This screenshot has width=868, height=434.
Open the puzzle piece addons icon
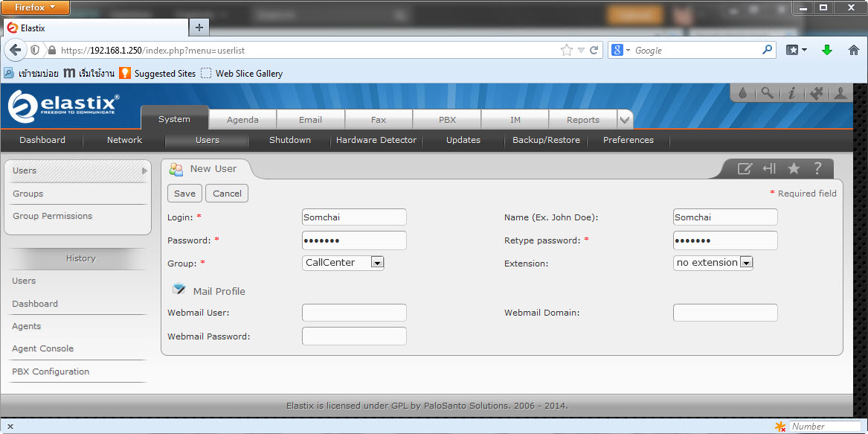(x=816, y=93)
